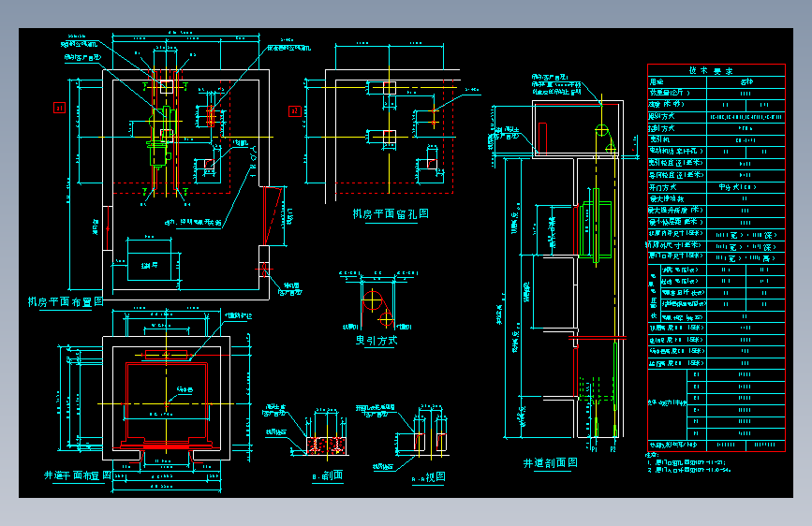
Task: Click the 机房平面留孔图 drawing title
Action: [x=391, y=213]
